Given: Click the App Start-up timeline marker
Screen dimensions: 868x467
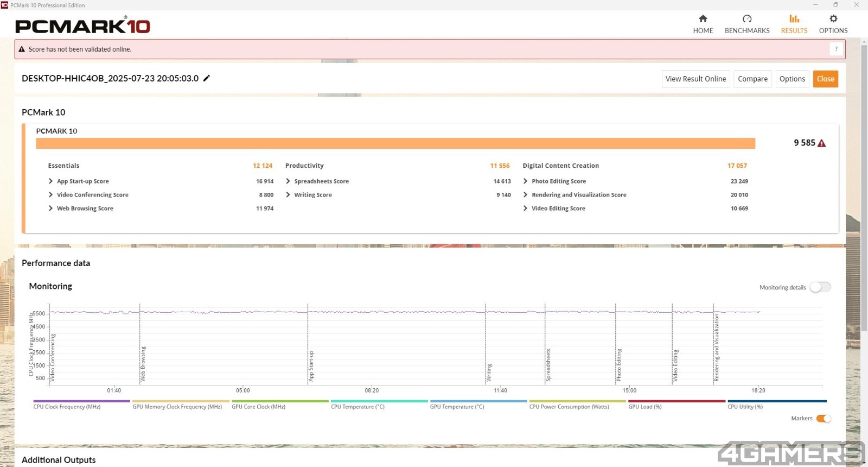Looking at the screenshot, I should tap(311, 366).
